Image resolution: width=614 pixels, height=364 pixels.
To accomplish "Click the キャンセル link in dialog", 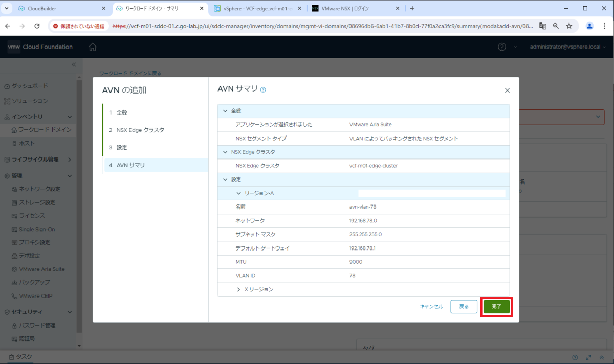I will coord(431,306).
